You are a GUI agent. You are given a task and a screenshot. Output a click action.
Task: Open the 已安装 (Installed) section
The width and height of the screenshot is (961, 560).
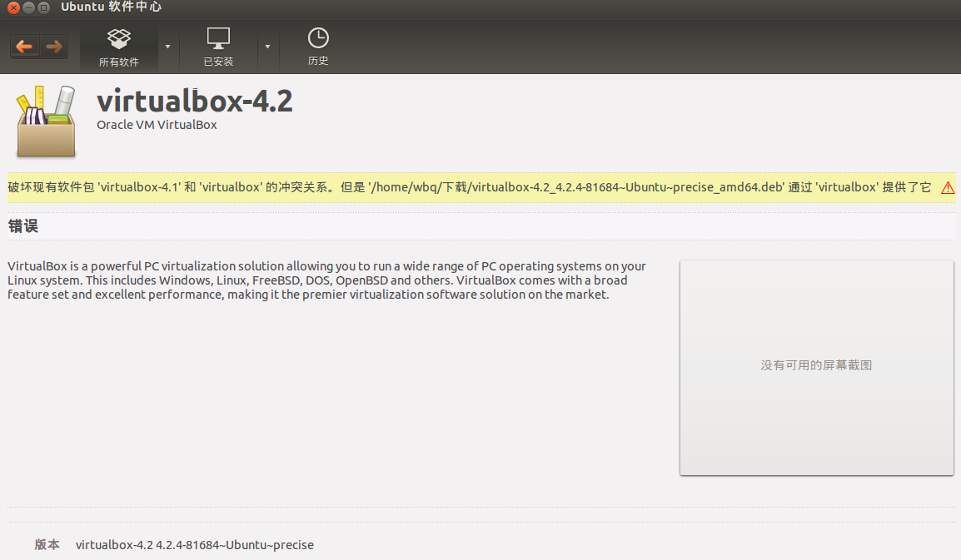pyautogui.click(x=218, y=47)
